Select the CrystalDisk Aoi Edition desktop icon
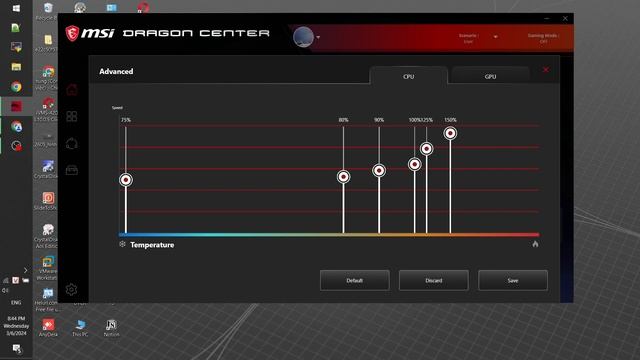The image size is (640, 360). (47, 236)
